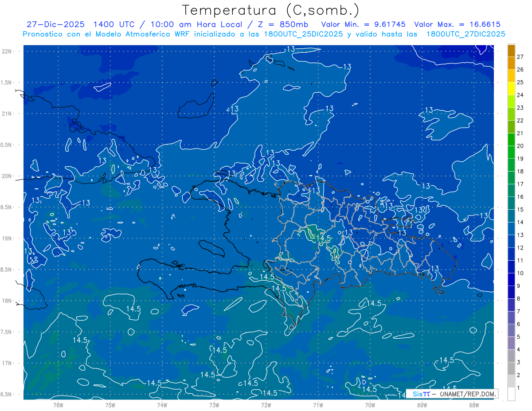
Task: Click the legend scale number 13
Action: (x=520, y=235)
